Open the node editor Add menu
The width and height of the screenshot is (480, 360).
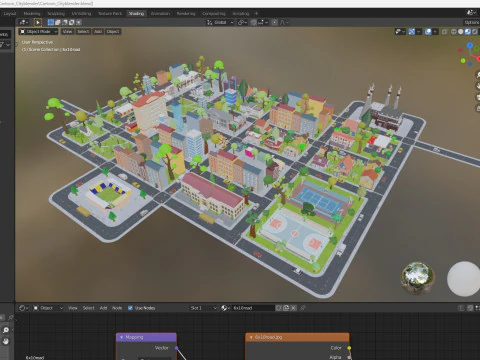103,308
